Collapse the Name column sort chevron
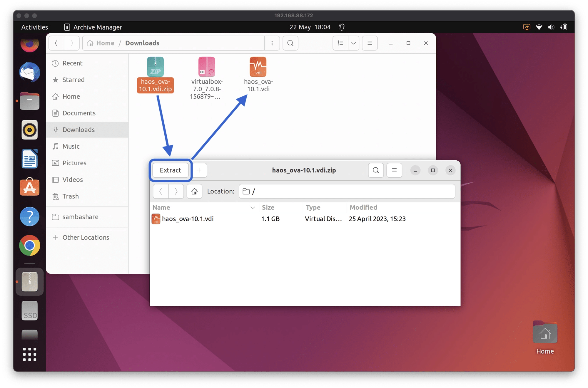The width and height of the screenshot is (588, 388). point(252,207)
